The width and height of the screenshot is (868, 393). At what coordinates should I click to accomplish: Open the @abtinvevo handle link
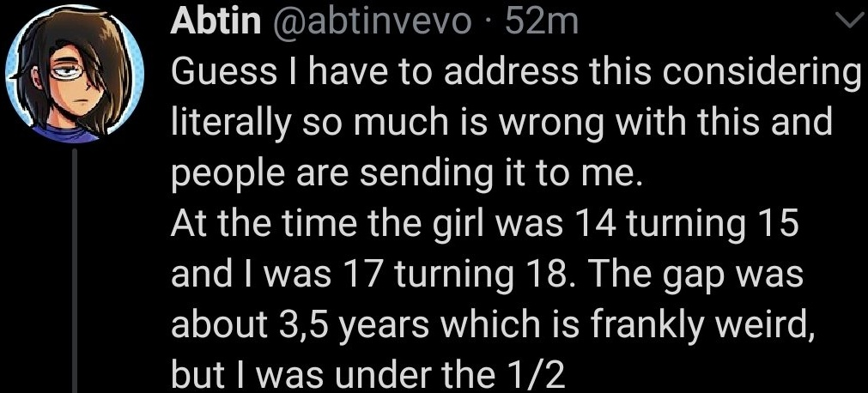pos(372,21)
